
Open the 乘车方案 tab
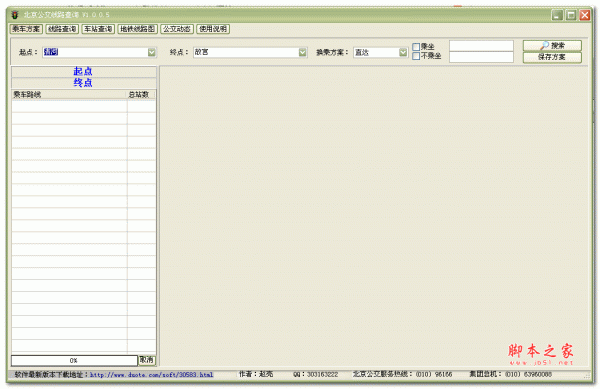pos(26,29)
